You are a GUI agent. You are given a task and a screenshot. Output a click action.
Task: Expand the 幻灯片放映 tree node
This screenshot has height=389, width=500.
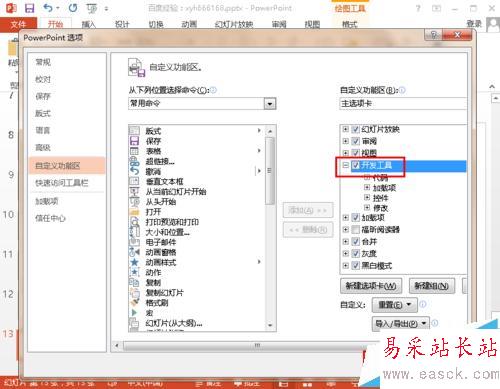click(x=345, y=129)
